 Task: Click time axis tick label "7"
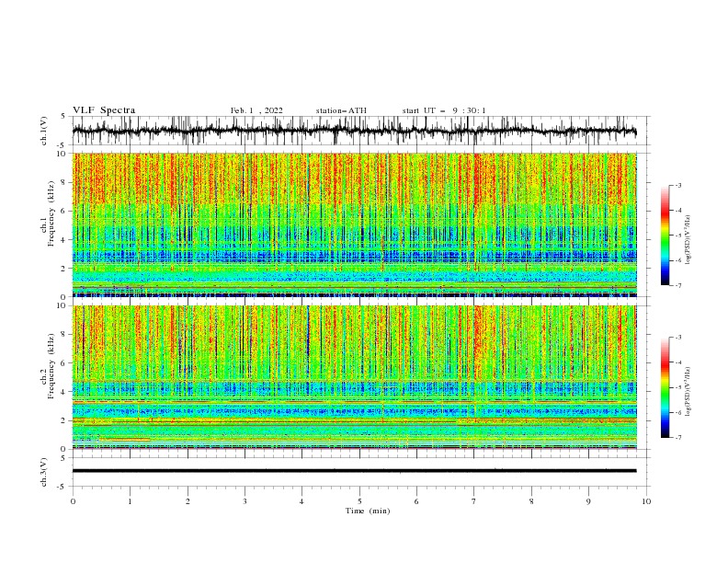pos(474,501)
